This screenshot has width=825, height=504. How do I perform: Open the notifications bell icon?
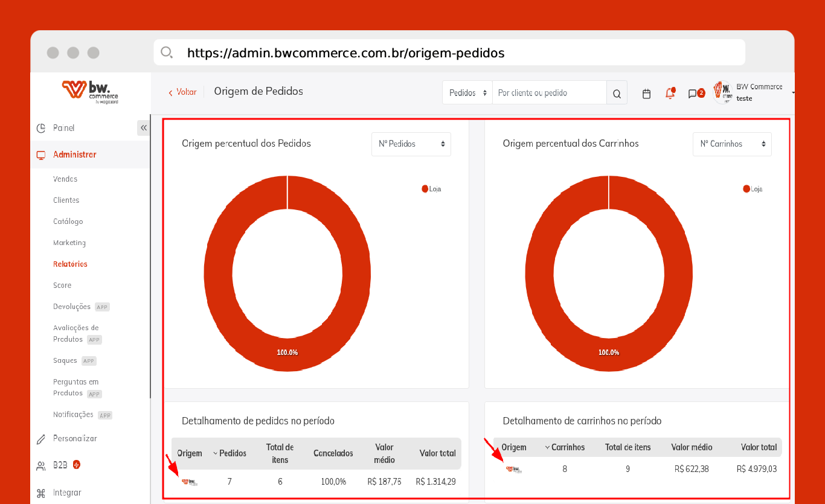click(x=670, y=94)
